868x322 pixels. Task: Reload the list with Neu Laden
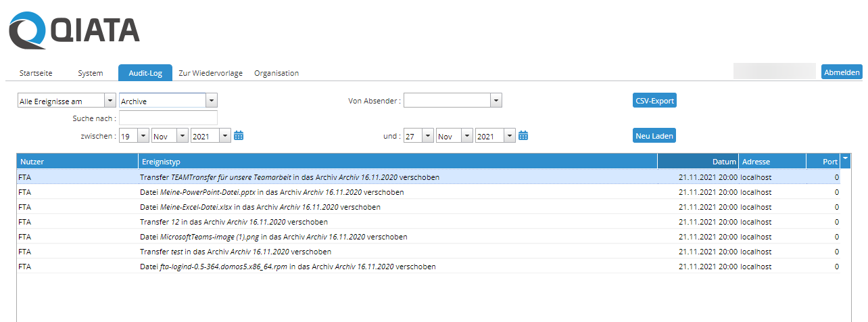click(x=654, y=136)
